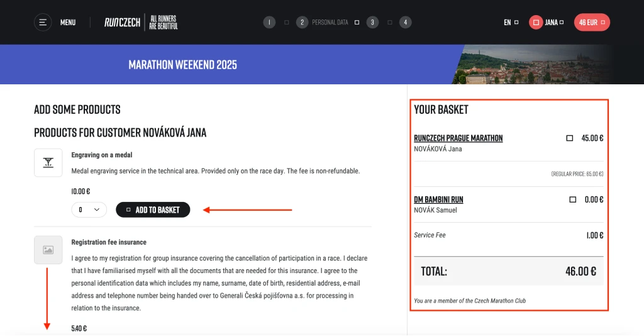
Task: Remove RunCzech Prague Marathon from basket icon
Action: pos(570,138)
